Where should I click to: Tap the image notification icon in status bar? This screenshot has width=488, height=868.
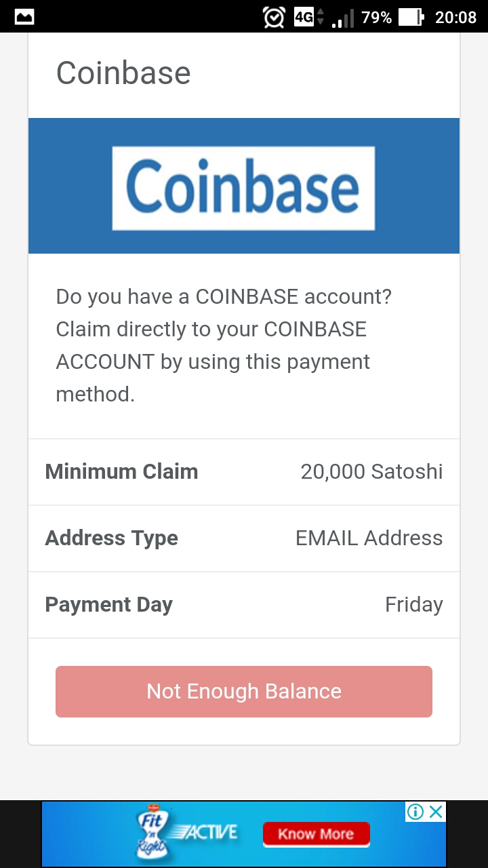(x=24, y=17)
